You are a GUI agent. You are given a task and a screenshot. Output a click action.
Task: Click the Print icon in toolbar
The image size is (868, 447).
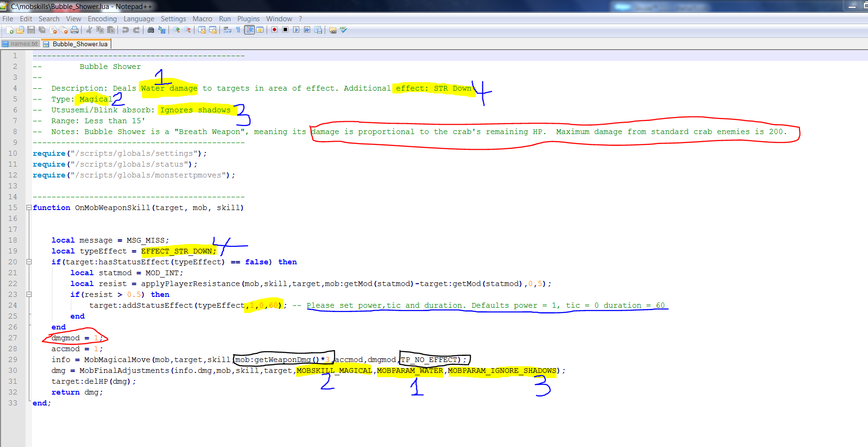click(x=75, y=30)
